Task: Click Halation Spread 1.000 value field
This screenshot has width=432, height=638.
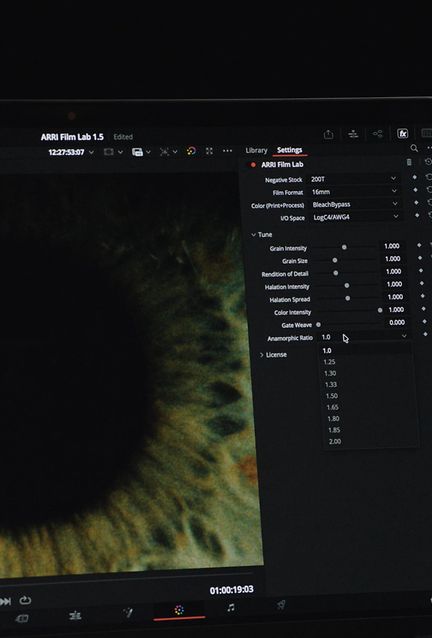Action: 395,297
